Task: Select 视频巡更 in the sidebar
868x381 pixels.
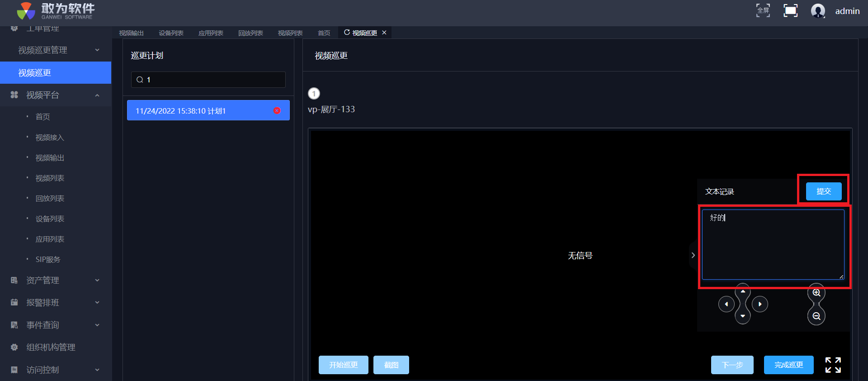Action: [x=56, y=73]
